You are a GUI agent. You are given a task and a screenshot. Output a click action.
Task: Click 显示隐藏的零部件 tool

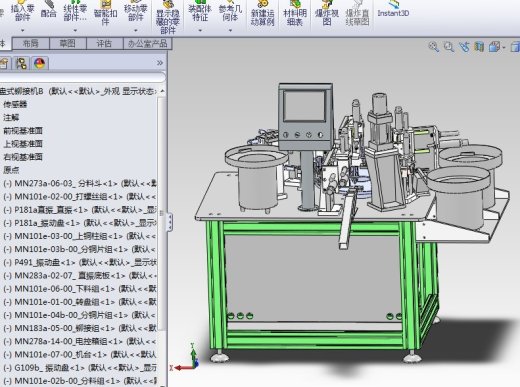[168, 17]
